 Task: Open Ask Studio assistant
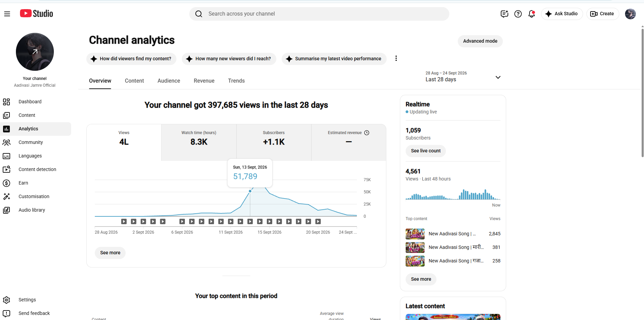point(562,14)
